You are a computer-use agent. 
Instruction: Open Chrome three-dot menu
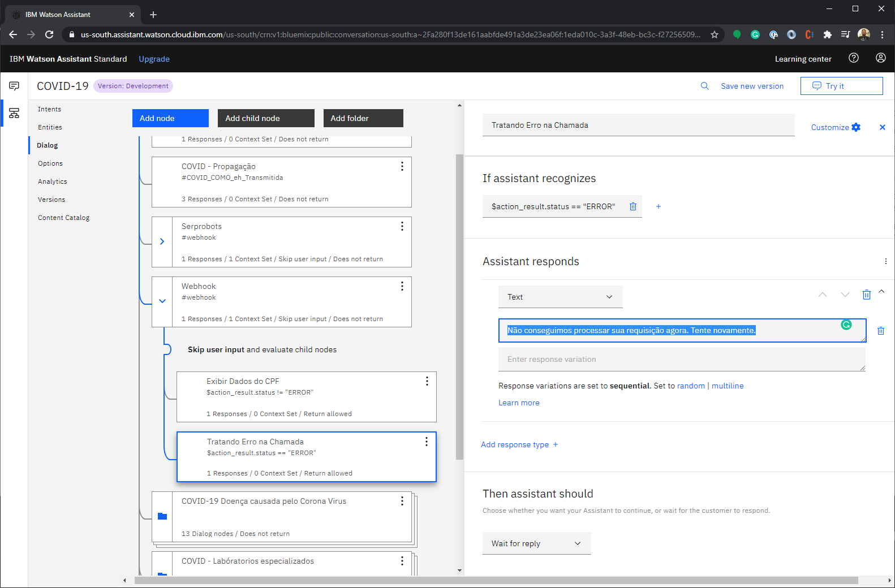tap(882, 34)
